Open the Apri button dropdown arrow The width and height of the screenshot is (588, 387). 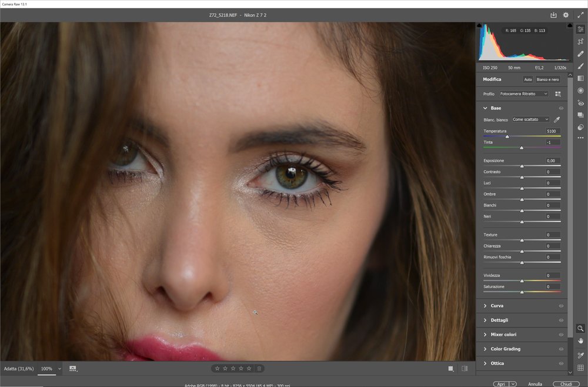513,384
